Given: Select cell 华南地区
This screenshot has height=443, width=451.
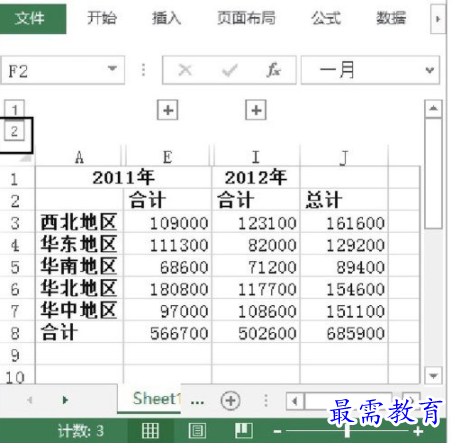Looking at the screenshot, I should click(79, 266).
